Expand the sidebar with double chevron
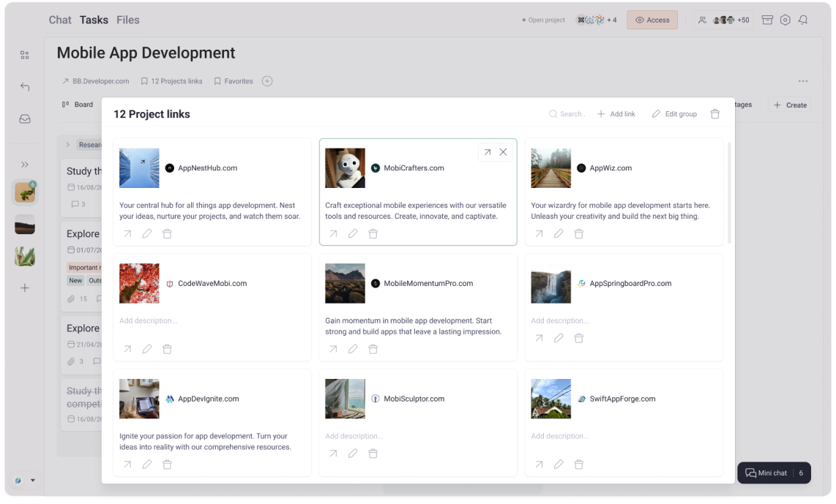 point(25,165)
